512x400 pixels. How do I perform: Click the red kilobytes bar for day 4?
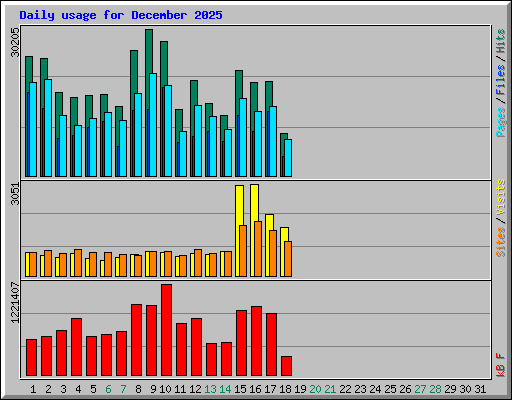tap(77, 347)
